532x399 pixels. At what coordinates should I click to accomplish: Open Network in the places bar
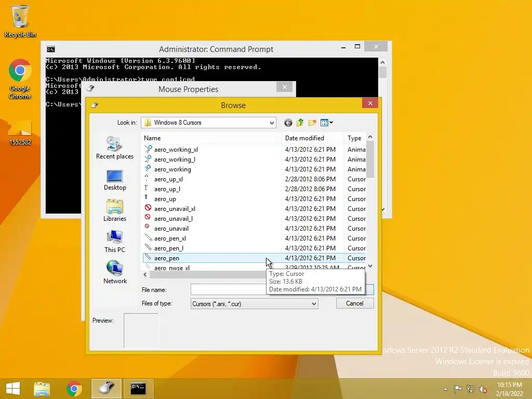click(x=115, y=272)
